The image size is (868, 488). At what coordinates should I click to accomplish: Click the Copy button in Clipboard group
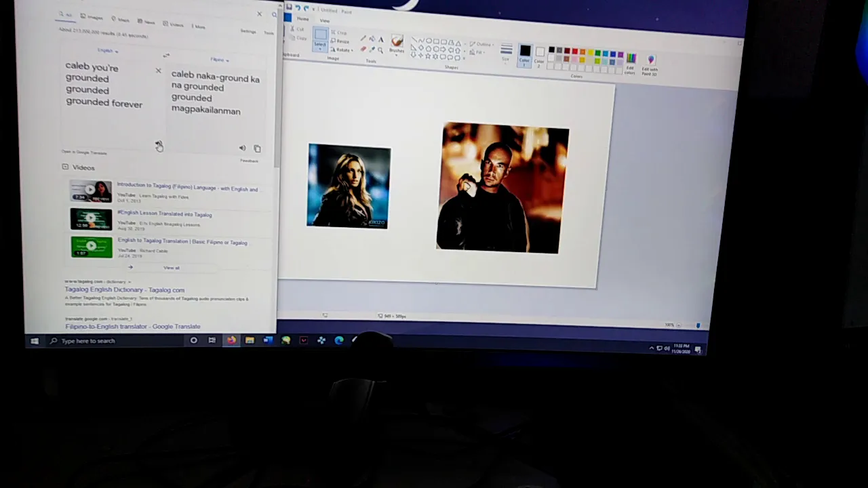coord(298,38)
